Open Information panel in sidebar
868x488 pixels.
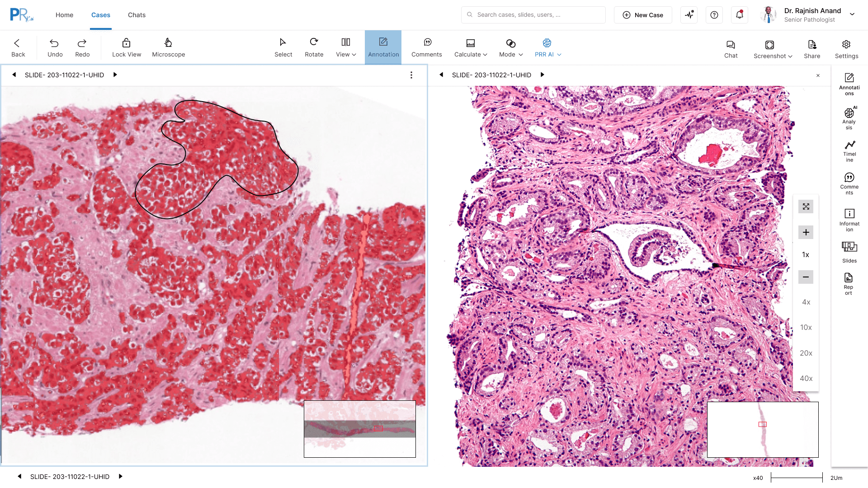[849, 220]
